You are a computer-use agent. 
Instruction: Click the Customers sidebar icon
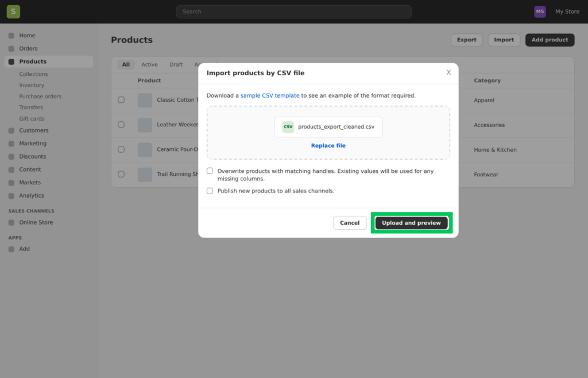tap(11, 131)
